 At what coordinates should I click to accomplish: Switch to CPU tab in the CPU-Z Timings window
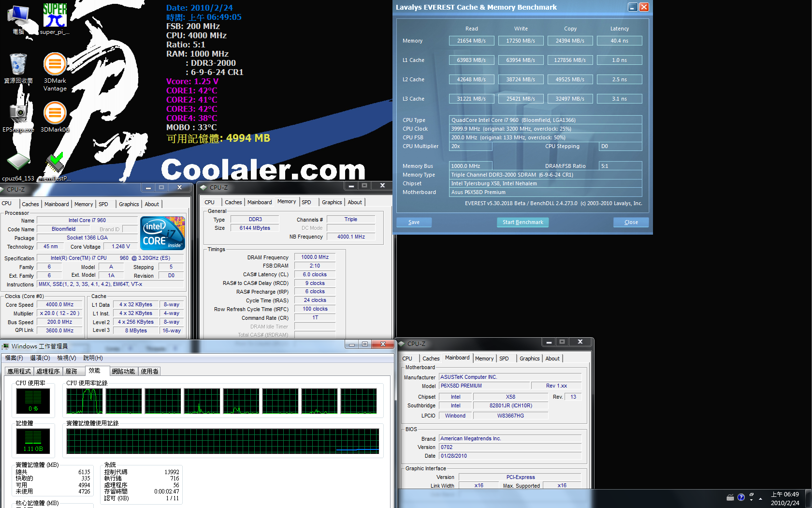pos(210,202)
